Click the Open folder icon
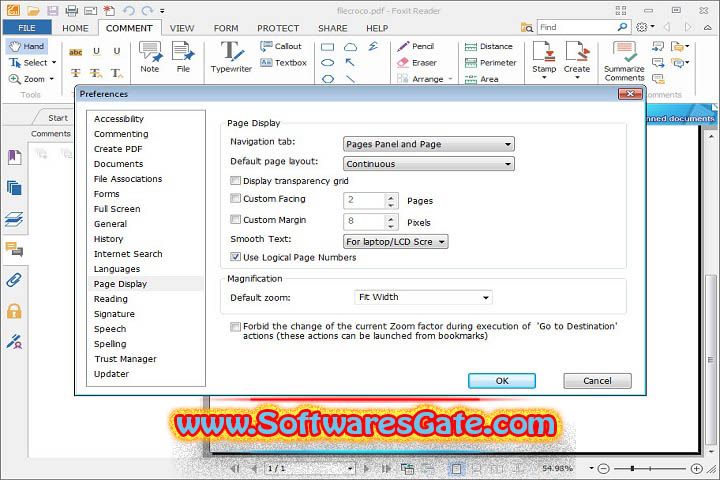The height and width of the screenshot is (480, 720). click(33, 10)
